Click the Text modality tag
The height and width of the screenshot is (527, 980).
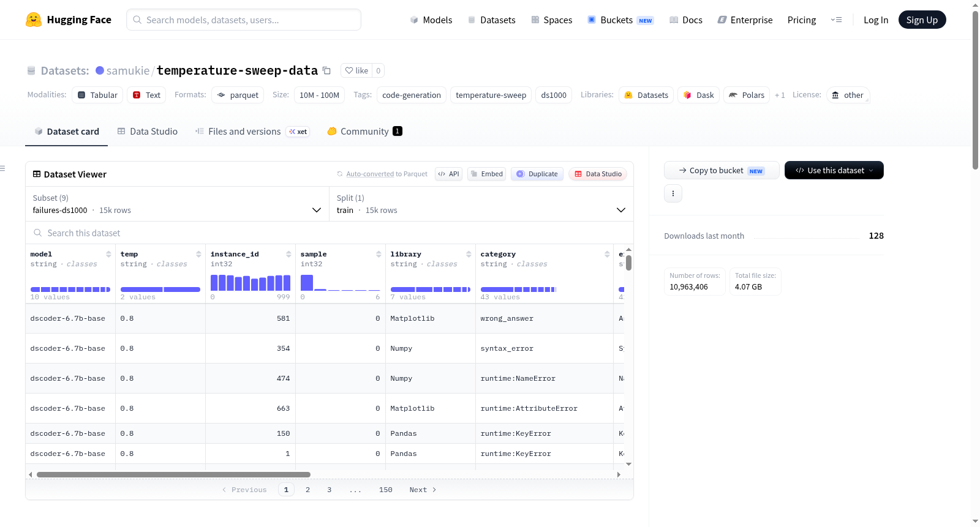146,95
